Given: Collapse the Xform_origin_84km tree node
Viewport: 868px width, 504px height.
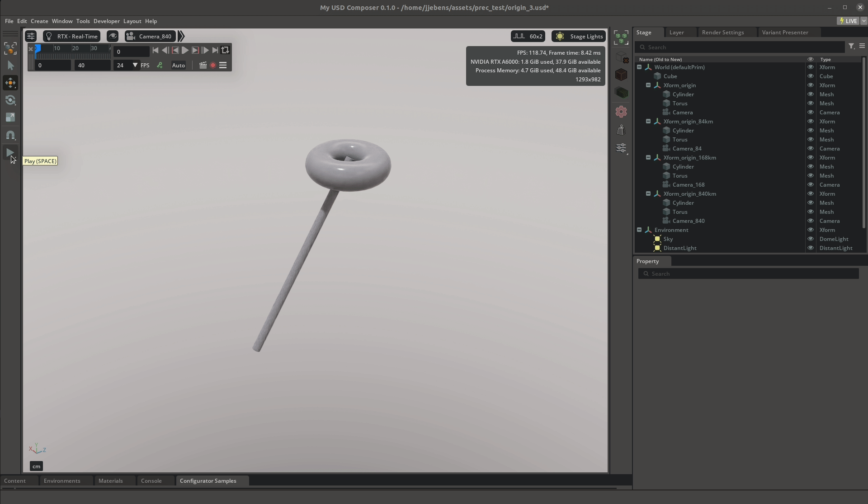Looking at the screenshot, I should [648, 121].
